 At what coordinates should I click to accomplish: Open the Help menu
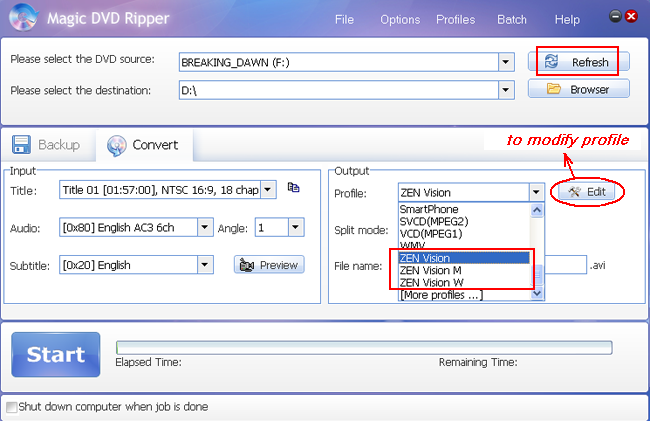point(567,19)
